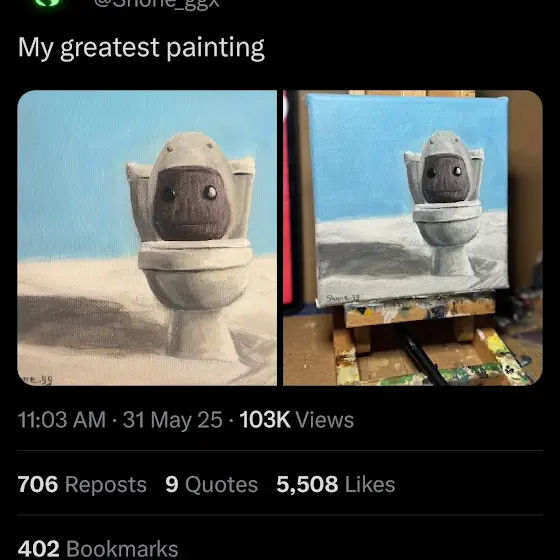Click the blue sky area of left painting

pyautogui.click(x=71, y=171)
